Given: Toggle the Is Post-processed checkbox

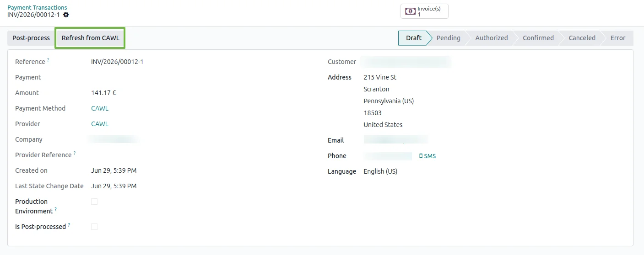Looking at the screenshot, I should tap(94, 227).
